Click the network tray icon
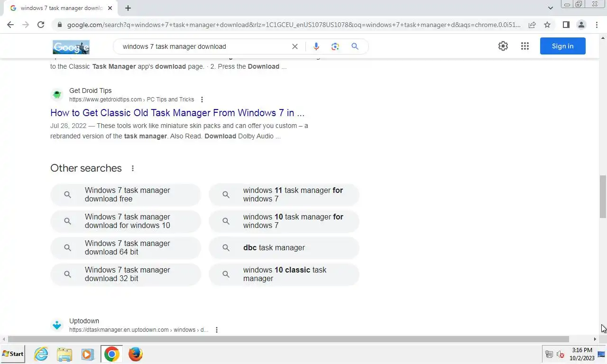607x364 pixels. coord(549,354)
